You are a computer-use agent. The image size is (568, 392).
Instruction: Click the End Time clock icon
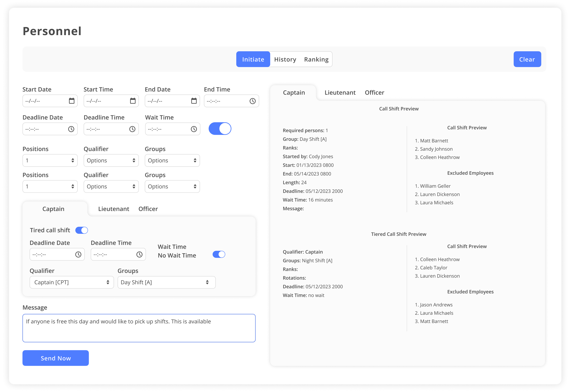click(x=253, y=101)
